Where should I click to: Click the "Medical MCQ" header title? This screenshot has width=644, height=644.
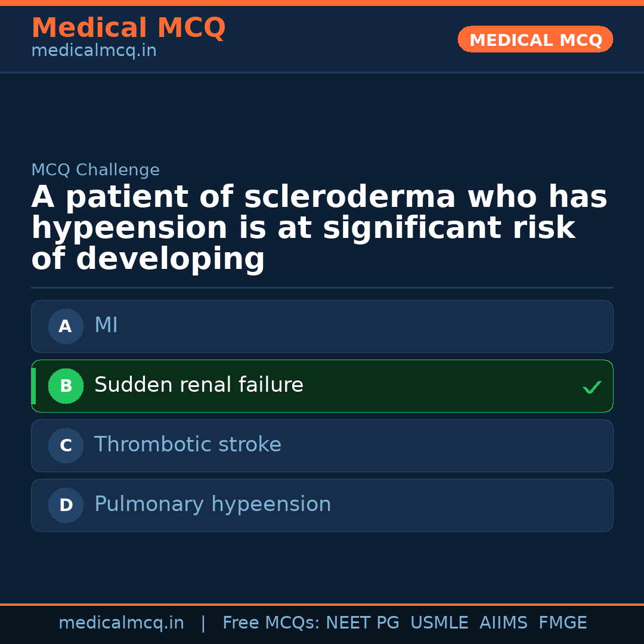pos(128,28)
